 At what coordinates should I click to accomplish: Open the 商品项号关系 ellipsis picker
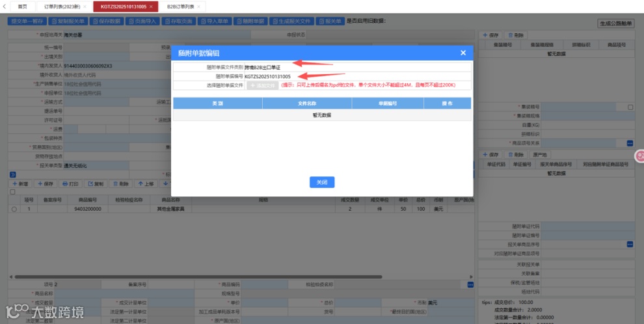[x=630, y=143]
